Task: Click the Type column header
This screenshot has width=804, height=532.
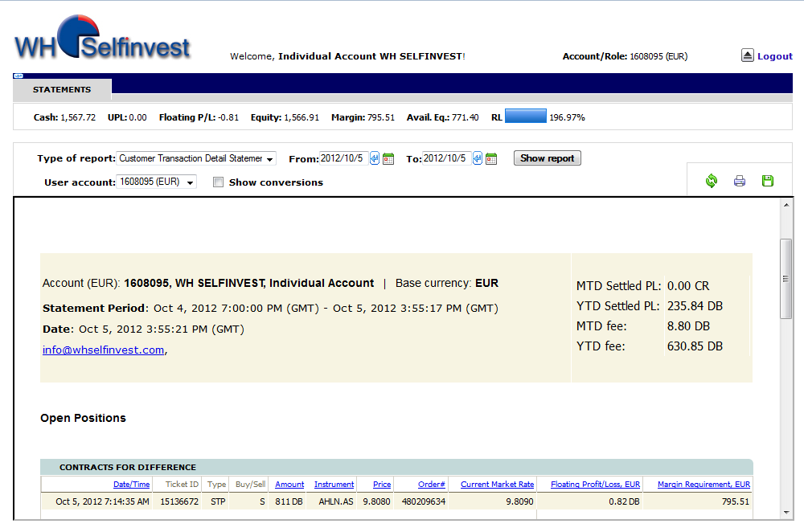Action: pyautogui.click(x=216, y=485)
